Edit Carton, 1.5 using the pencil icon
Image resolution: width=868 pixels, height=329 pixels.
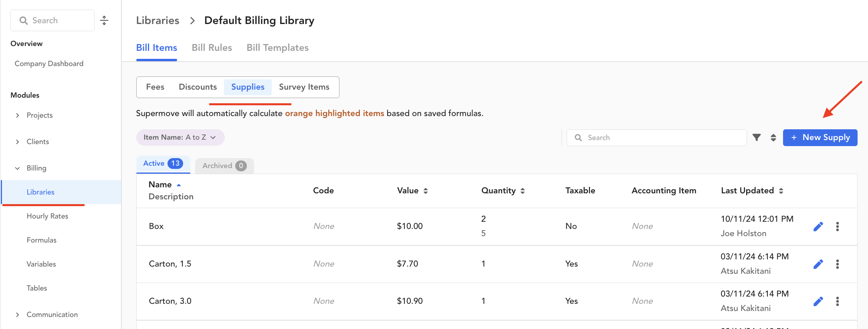(x=818, y=264)
